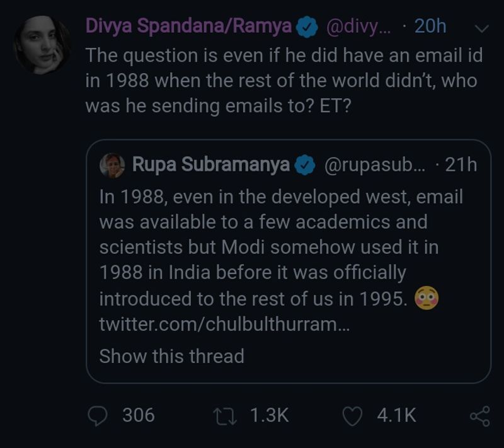Viewport: 504px width, 448px height.
Task: Expand the tweet options chevron menu
Action: coord(481,28)
